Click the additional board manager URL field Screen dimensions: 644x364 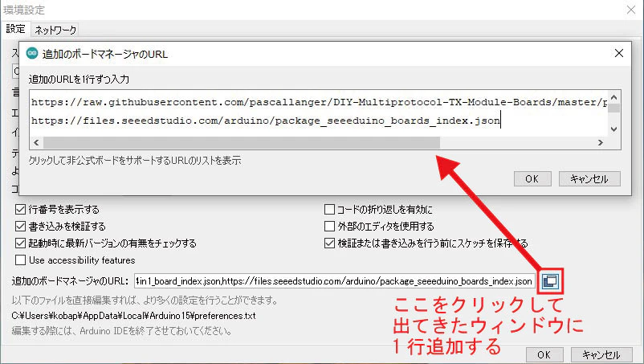(x=335, y=281)
